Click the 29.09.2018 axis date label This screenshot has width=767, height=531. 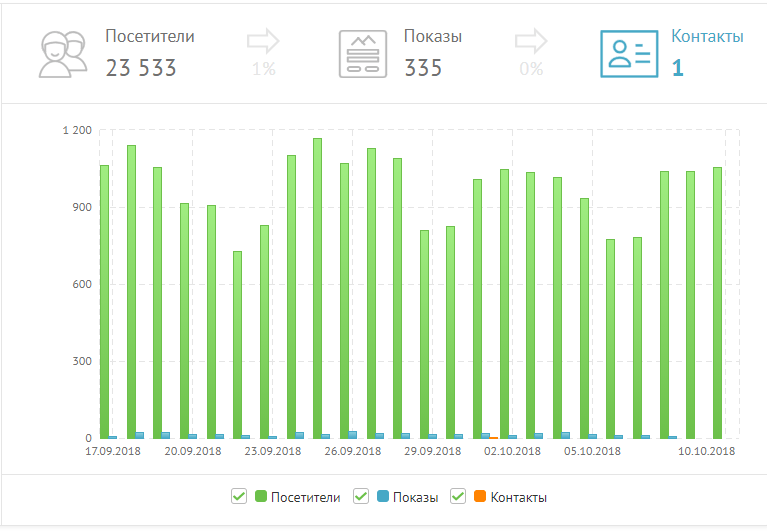point(432,451)
